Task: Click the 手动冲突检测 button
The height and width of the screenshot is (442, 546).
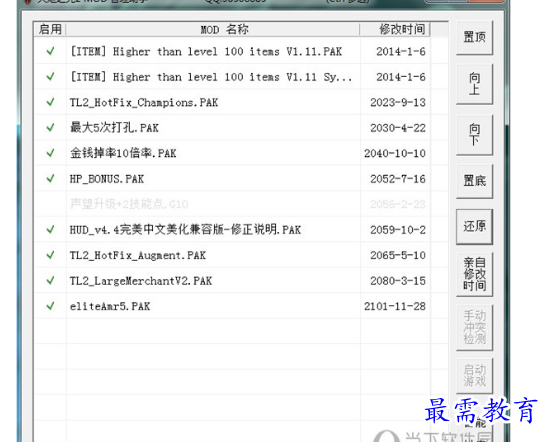Action: click(x=474, y=327)
